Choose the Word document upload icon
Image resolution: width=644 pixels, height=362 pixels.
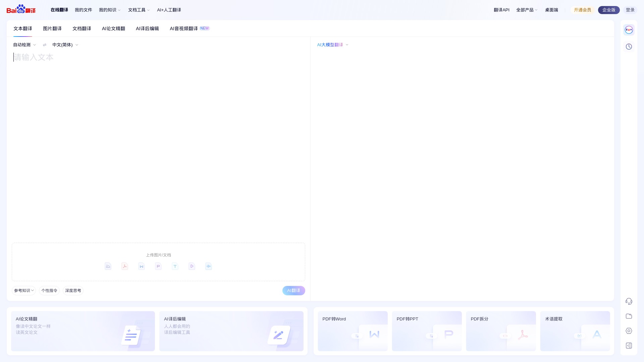[x=142, y=266]
